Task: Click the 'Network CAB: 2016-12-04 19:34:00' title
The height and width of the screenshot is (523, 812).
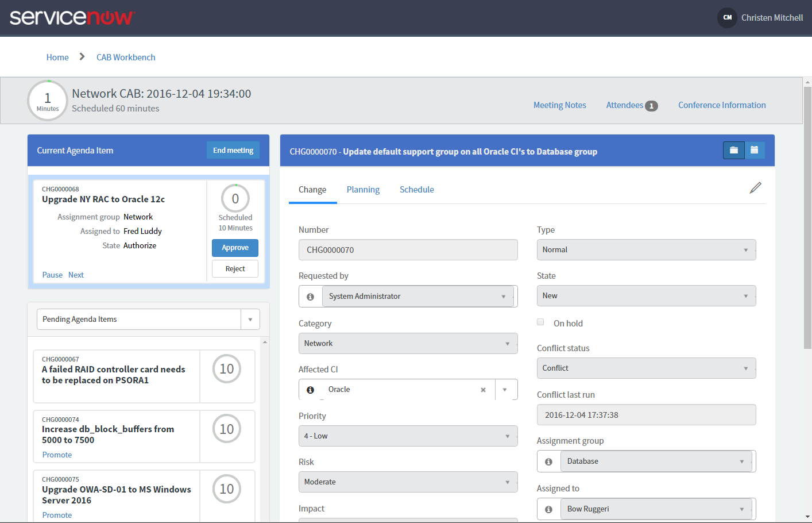Action: tap(161, 94)
